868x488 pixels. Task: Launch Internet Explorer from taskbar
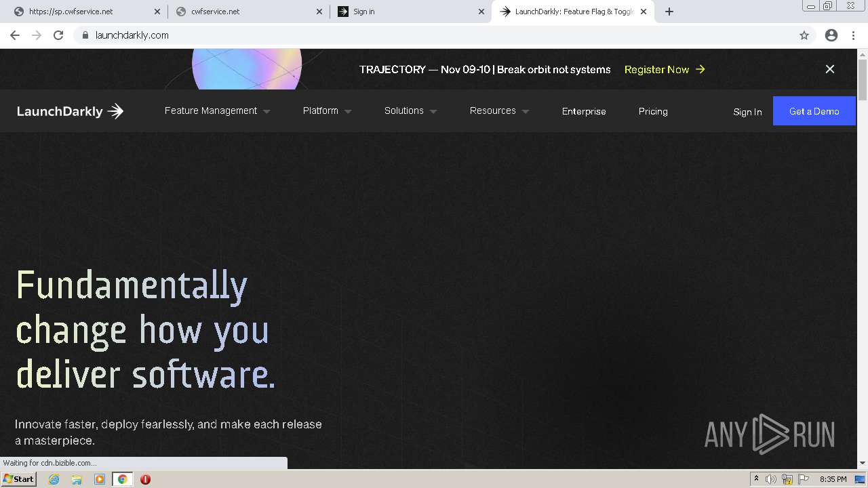pyautogui.click(x=54, y=479)
